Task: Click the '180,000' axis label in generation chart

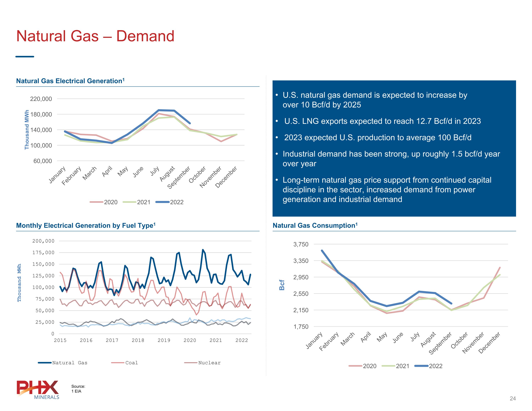Action: point(41,114)
